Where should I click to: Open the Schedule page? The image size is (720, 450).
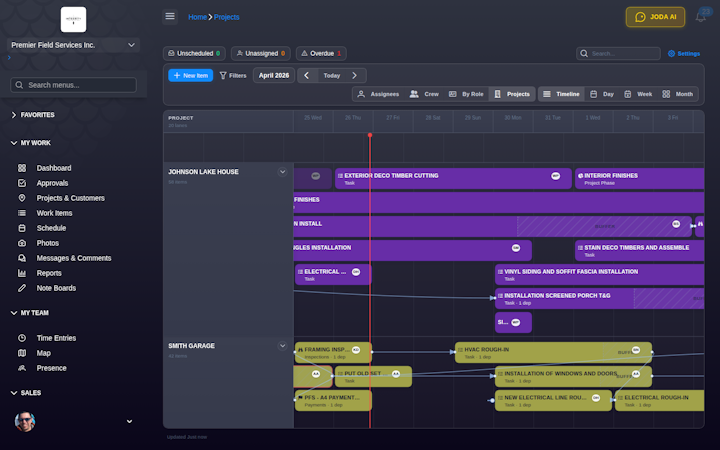51,228
